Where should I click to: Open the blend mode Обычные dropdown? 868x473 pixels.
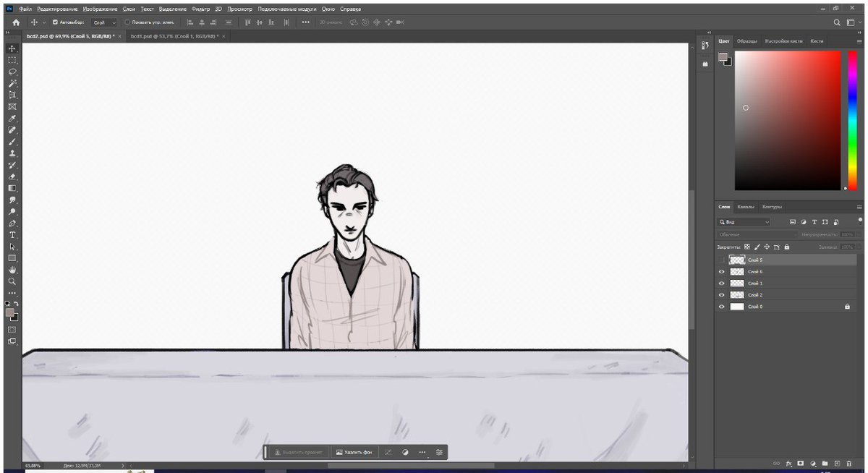click(x=757, y=234)
